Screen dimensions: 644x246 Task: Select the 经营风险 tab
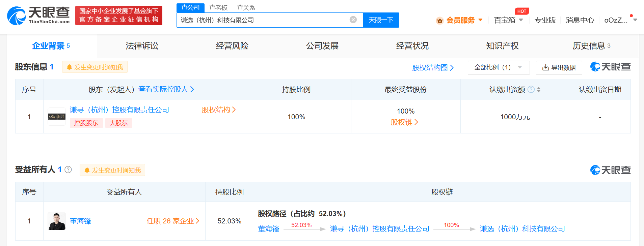pyautogui.click(x=232, y=46)
